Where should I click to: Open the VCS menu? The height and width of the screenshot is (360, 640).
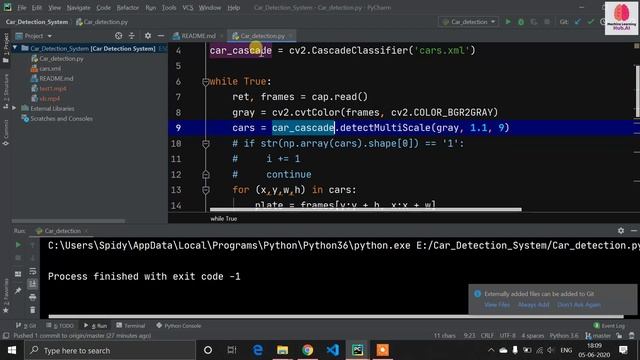tap(188, 7)
